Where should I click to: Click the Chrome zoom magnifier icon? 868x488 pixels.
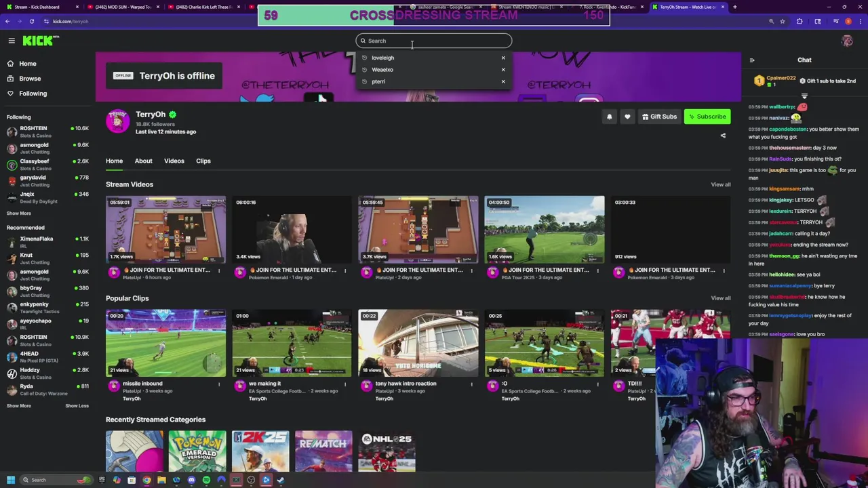tap(771, 21)
